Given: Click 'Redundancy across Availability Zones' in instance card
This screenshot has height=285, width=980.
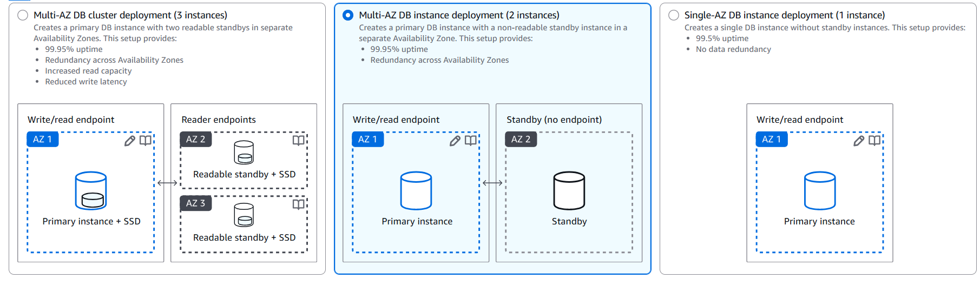Looking at the screenshot, I should 439,60.
